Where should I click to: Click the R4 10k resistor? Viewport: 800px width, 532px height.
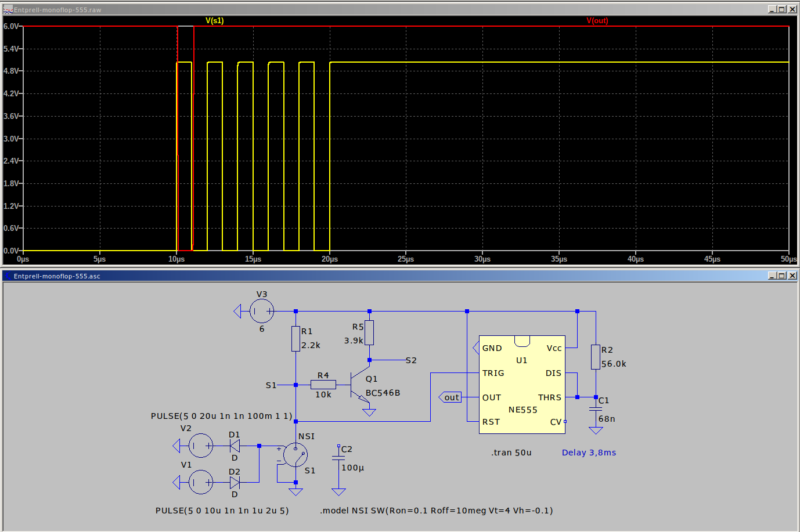[323, 385]
